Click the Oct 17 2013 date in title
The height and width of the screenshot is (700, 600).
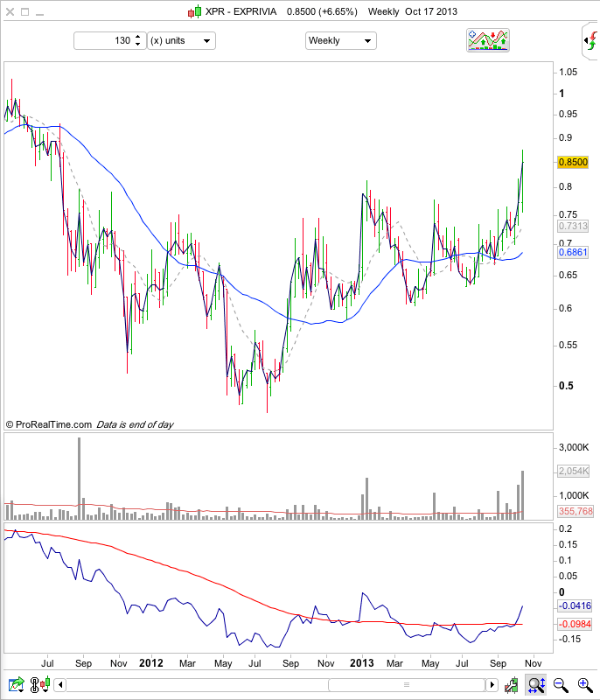tap(431, 12)
